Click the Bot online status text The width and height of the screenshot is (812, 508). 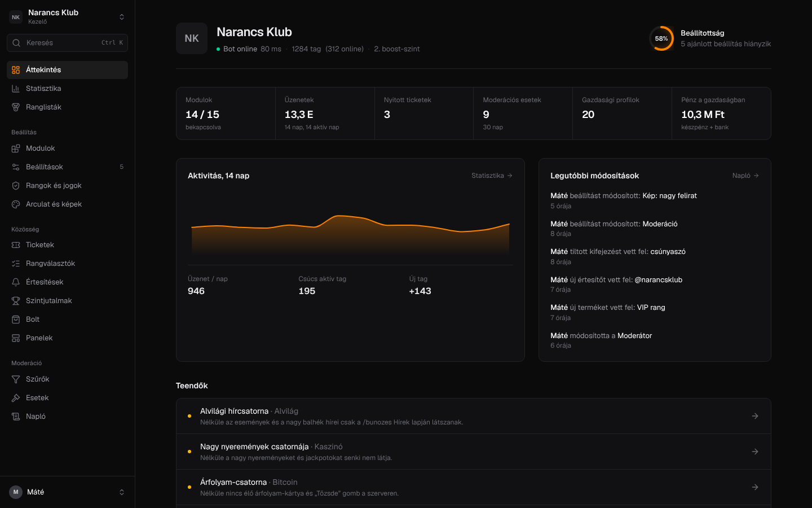pos(240,49)
